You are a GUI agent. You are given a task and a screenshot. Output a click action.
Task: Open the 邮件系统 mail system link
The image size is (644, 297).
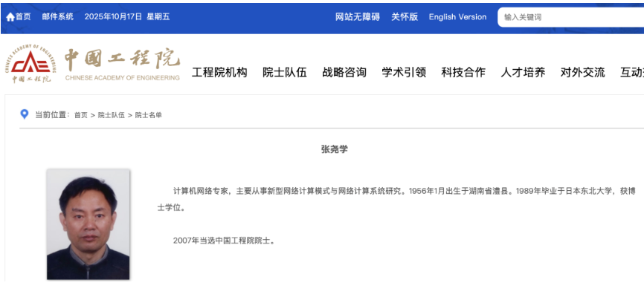point(57,17)
